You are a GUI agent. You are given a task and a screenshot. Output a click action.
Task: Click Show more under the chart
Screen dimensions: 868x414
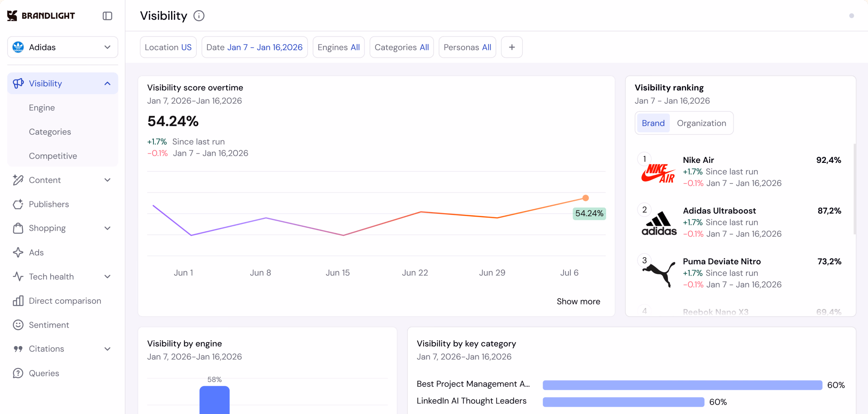pos(578,301)
